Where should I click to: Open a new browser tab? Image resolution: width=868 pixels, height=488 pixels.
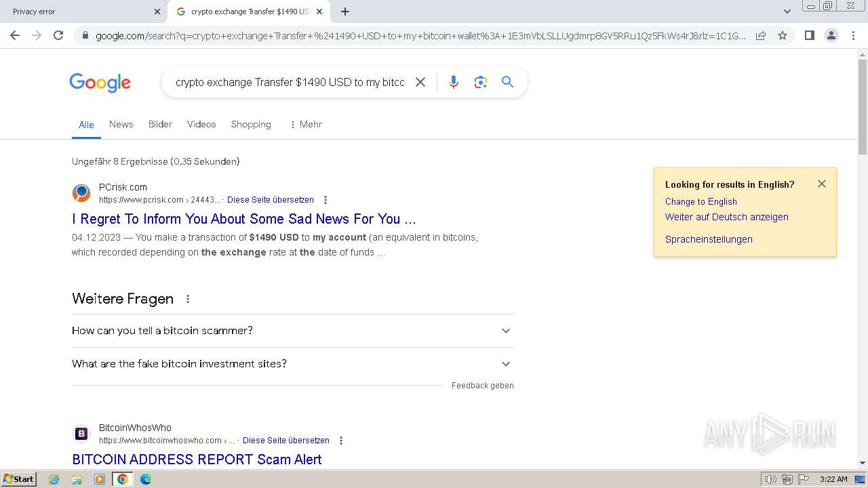(345, 12)
